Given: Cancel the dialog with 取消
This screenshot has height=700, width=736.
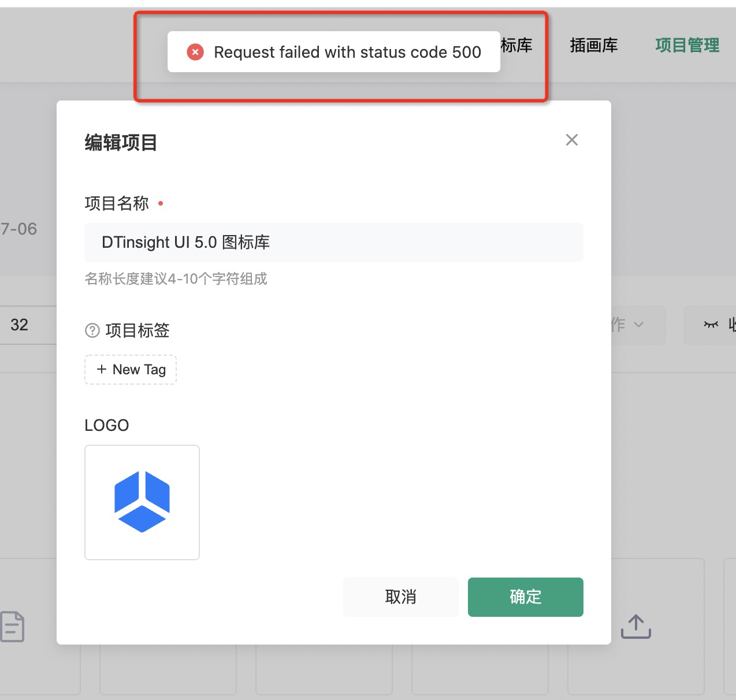Looking at the screenshot, I should (400, 597).
